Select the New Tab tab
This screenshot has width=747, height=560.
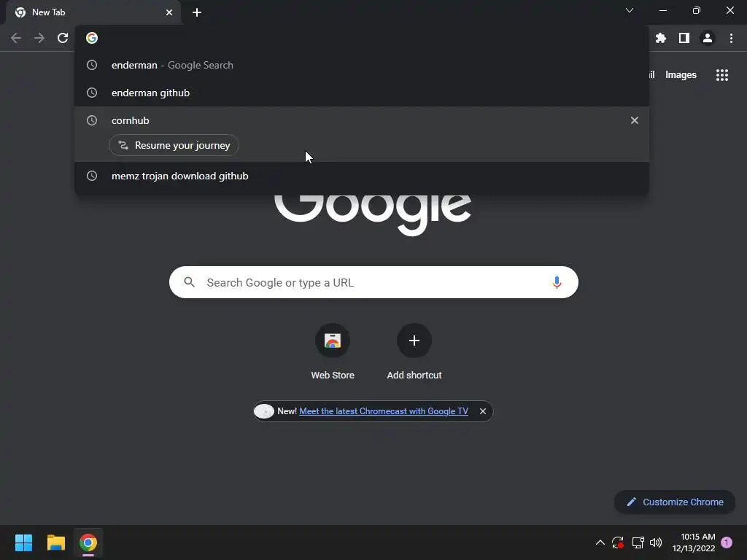93,12
